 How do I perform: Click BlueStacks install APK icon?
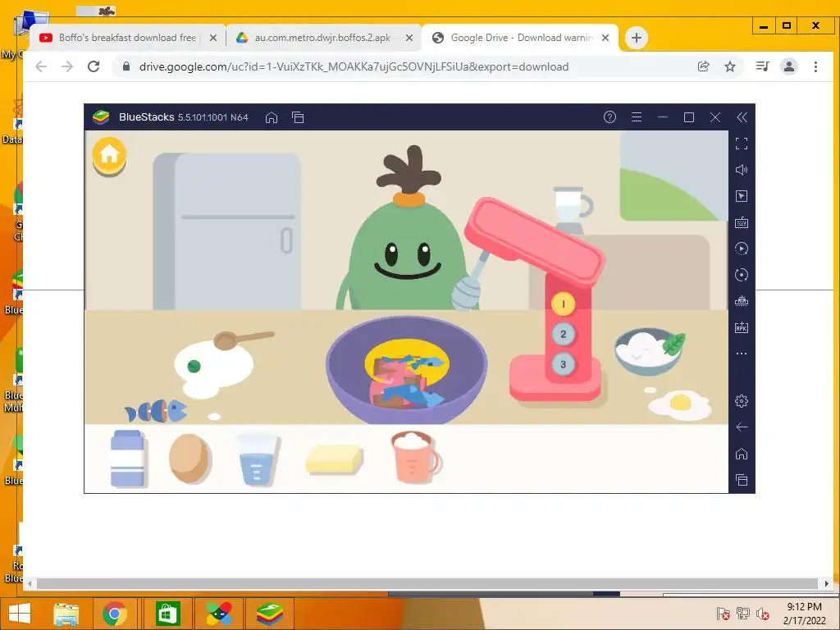[742, 327]
